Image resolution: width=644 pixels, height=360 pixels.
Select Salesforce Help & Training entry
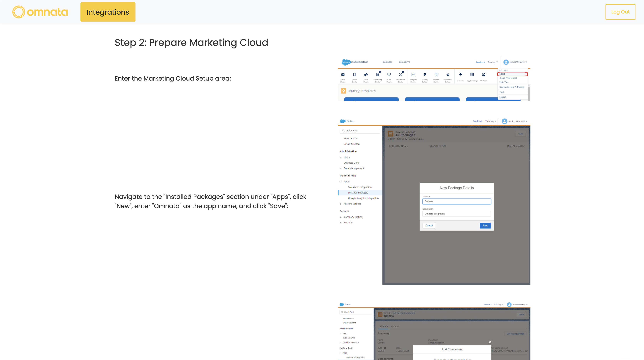coord(512,87)
